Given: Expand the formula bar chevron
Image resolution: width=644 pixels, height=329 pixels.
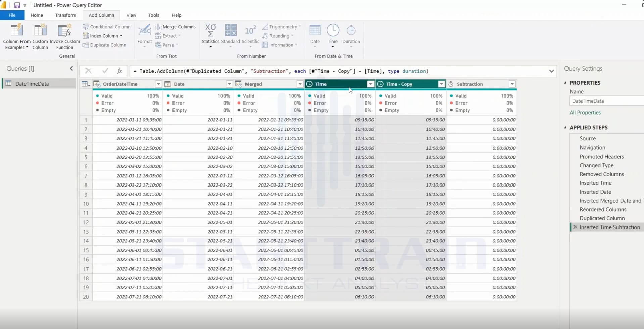Looking at the screenshot, I should [551, 71].
